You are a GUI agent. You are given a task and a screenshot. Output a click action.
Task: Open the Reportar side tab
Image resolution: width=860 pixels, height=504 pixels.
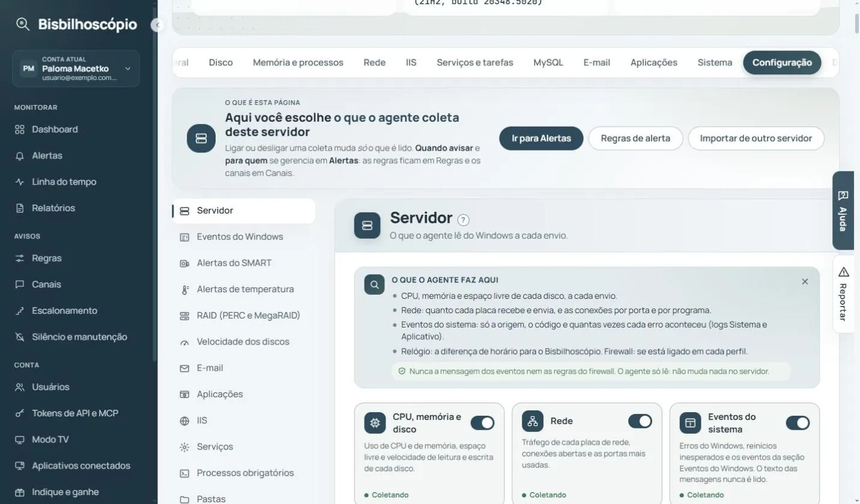tap(843, 294)
